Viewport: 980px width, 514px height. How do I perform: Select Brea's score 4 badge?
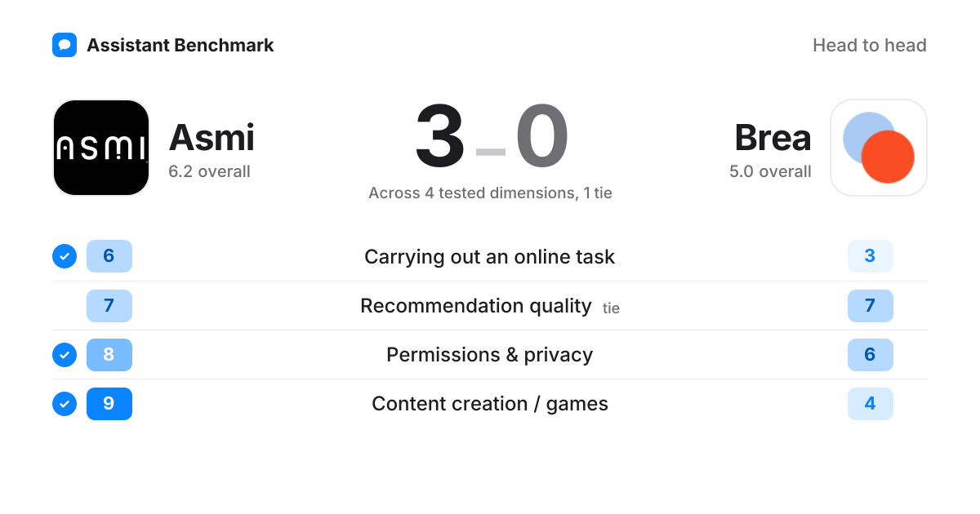871,403
